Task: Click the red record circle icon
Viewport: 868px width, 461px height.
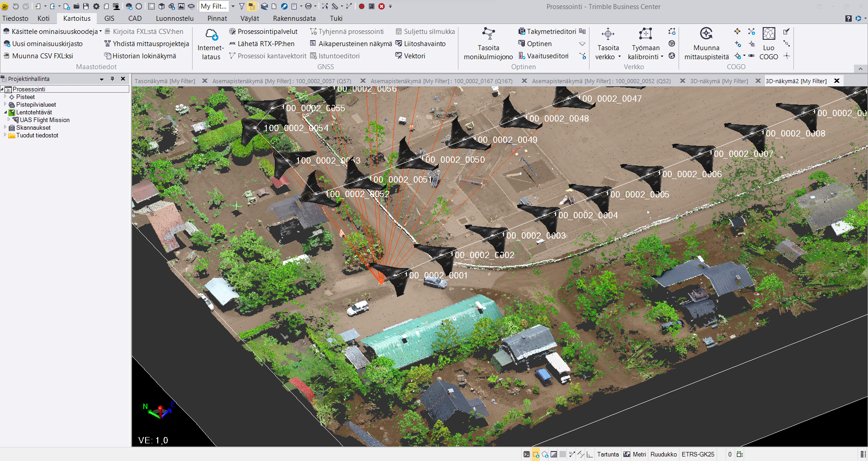Action: pos(362,6)
